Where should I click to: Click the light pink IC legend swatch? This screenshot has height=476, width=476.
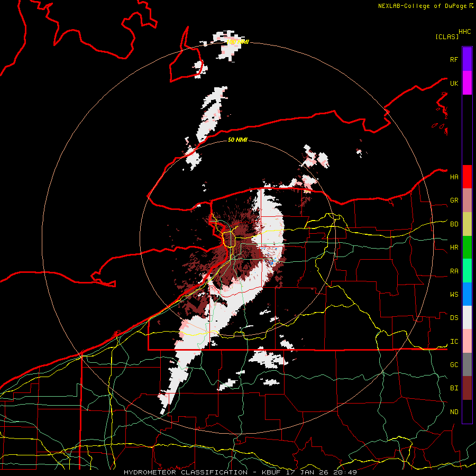[467, 341]
